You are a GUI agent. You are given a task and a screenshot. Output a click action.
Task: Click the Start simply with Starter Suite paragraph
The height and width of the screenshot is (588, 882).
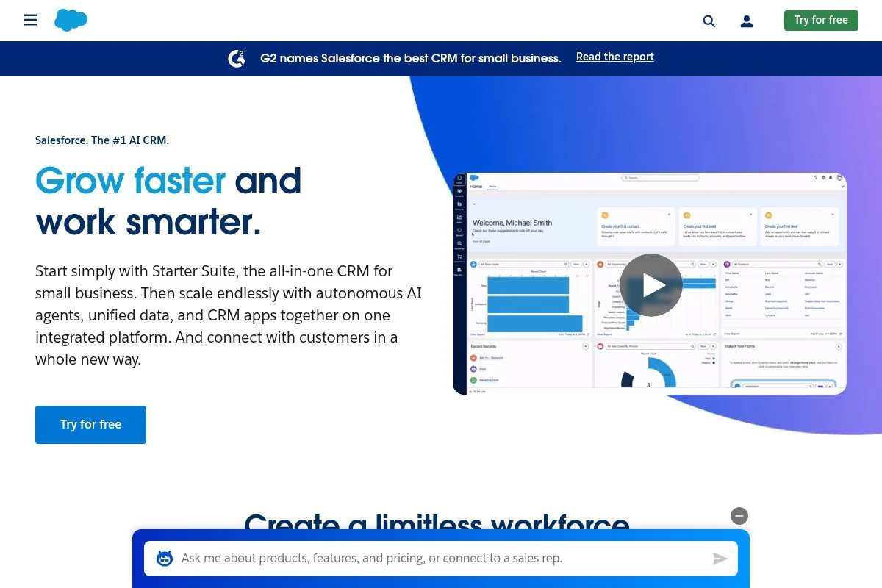[229, 315]
